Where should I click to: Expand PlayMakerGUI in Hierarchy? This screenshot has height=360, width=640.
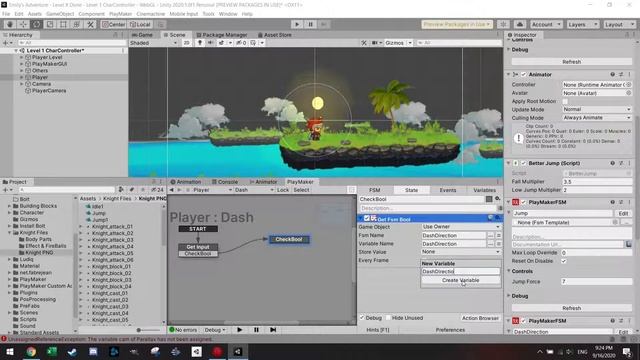tap(22, 64)
